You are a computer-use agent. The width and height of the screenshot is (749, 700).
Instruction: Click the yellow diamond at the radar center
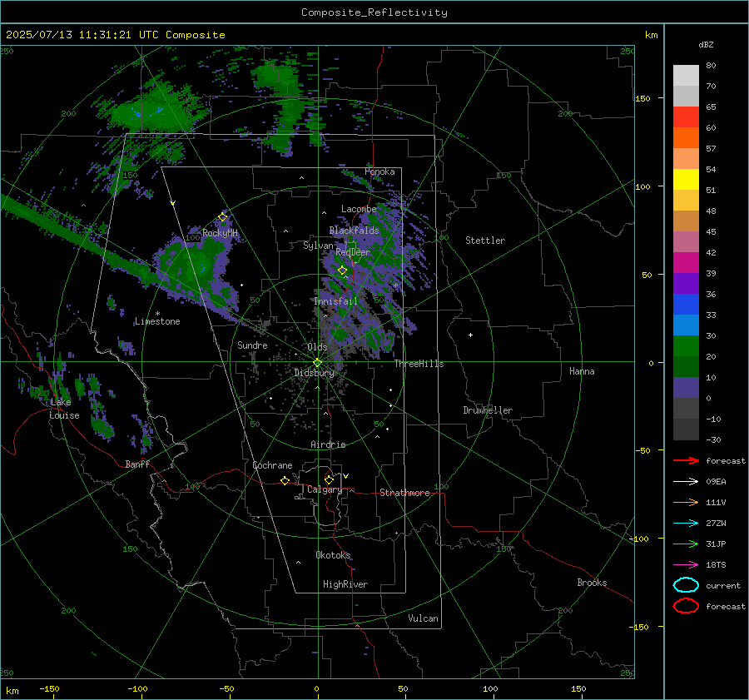point(317,362)
